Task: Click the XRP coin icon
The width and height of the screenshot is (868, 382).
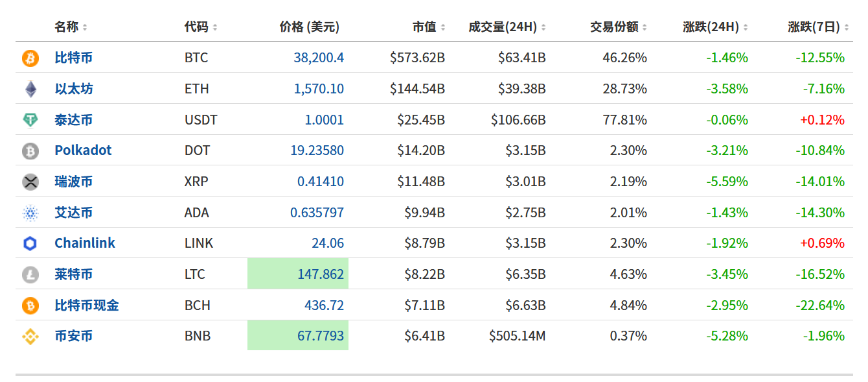Action: 30,182
